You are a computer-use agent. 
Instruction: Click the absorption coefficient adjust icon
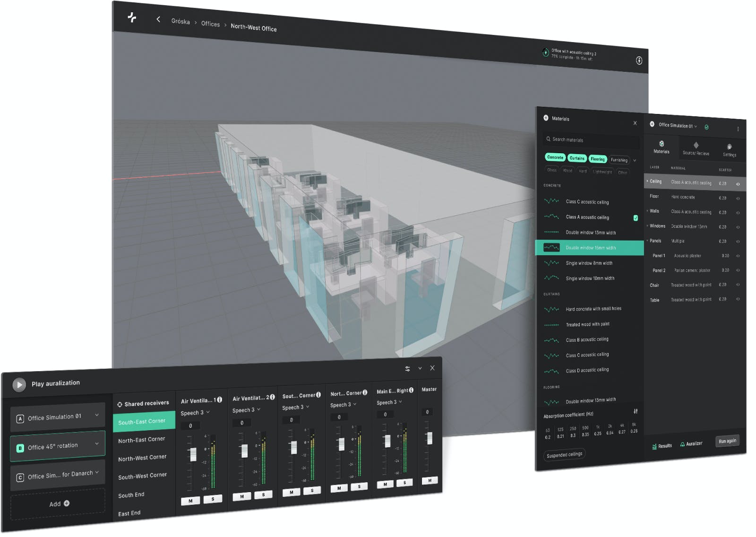(636, 411)
